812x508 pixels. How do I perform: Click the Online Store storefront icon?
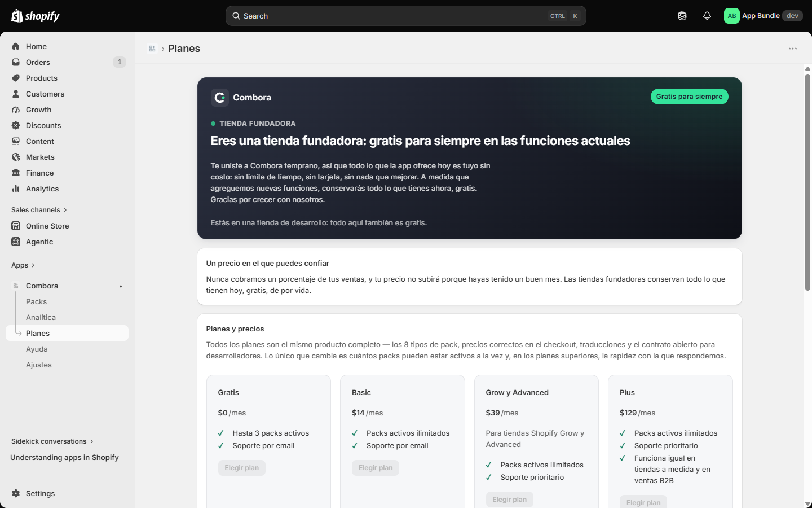pyautogui.click(x=16, y=226)
